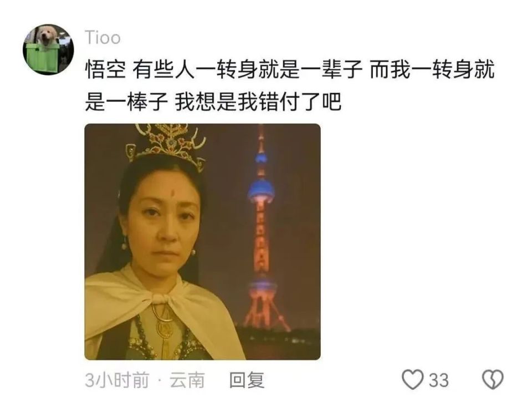532x406 pixels.
Task: Open Tioo's dog profile avatar
Action: pos(48,49)
